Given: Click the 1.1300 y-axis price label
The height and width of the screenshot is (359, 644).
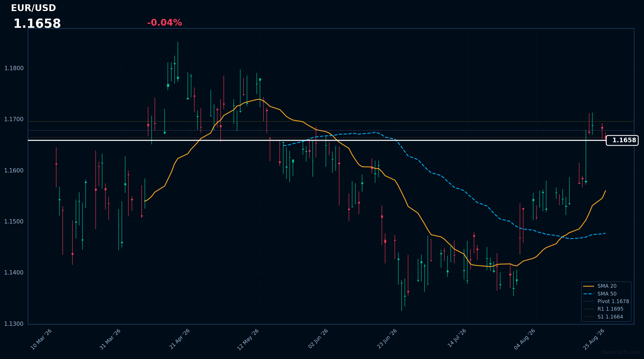Looking at the screenshot, I should pyautogui.click(x=14, y=324).
